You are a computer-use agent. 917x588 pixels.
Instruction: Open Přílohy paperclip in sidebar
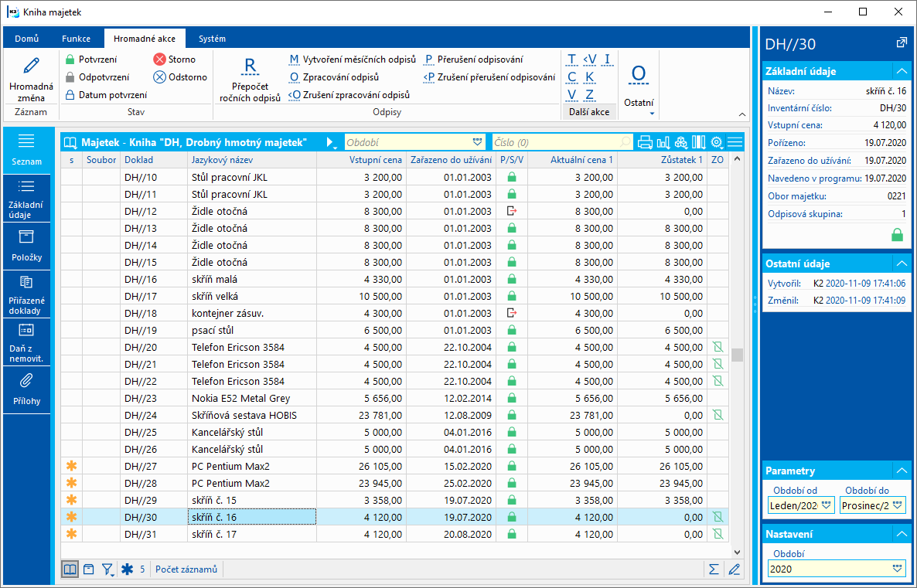pos(26,386)
